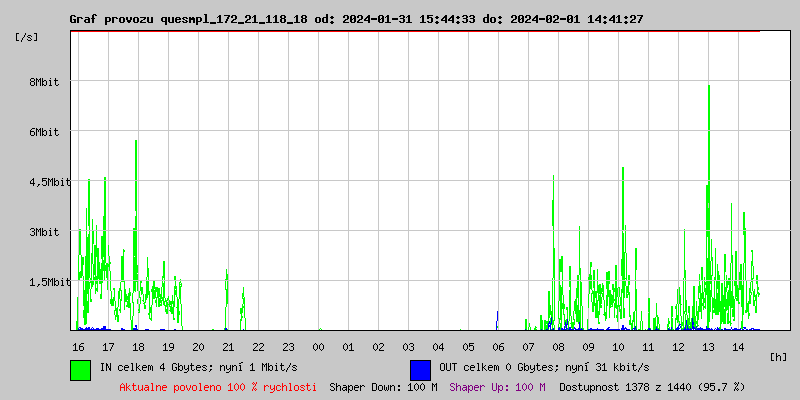Screen dimensions: 800x400
Task: Click the hour 13 marker on time axis
Action: coord(708,346)
